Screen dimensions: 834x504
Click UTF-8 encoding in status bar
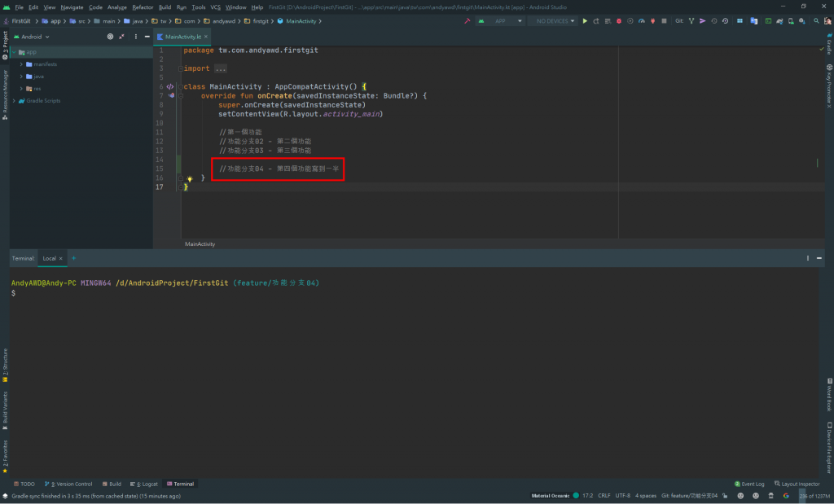coord(623,496)
